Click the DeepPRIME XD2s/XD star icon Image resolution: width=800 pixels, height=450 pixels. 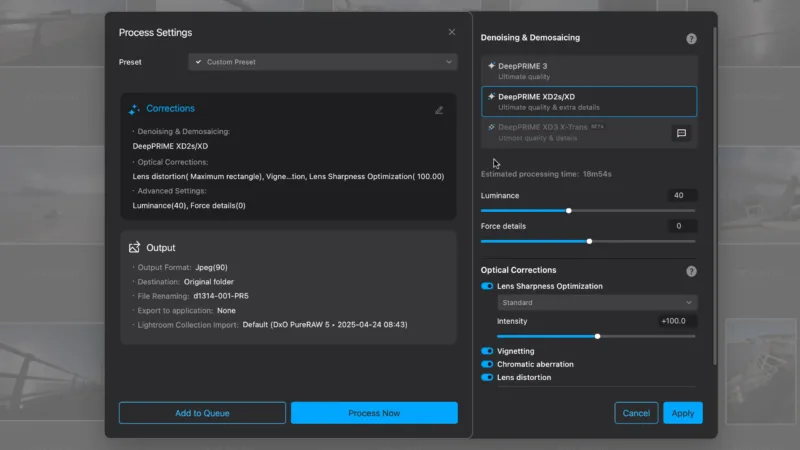[491, 96]
